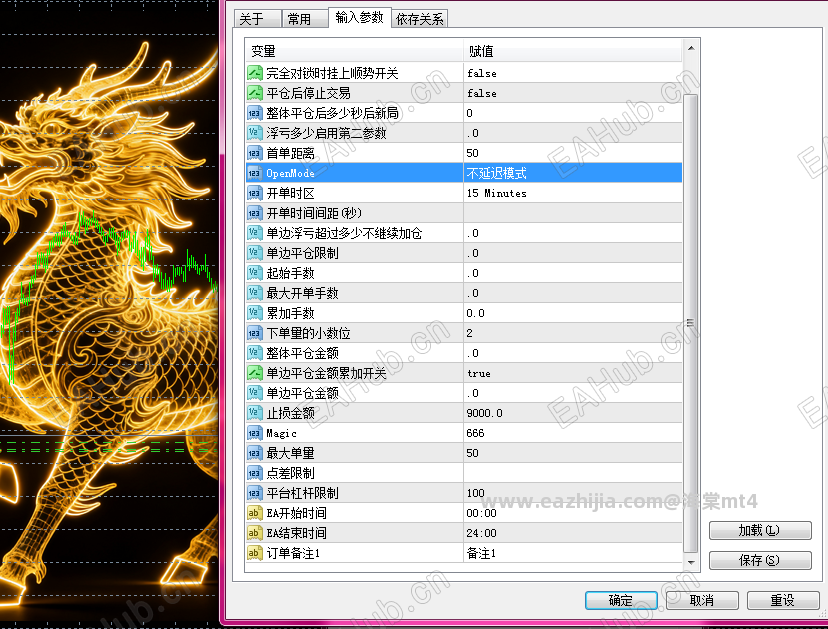Open the OpenMode 不延迟模式 value dropdown
This screenshot has height=629, width=828.
tap(572, 173)
